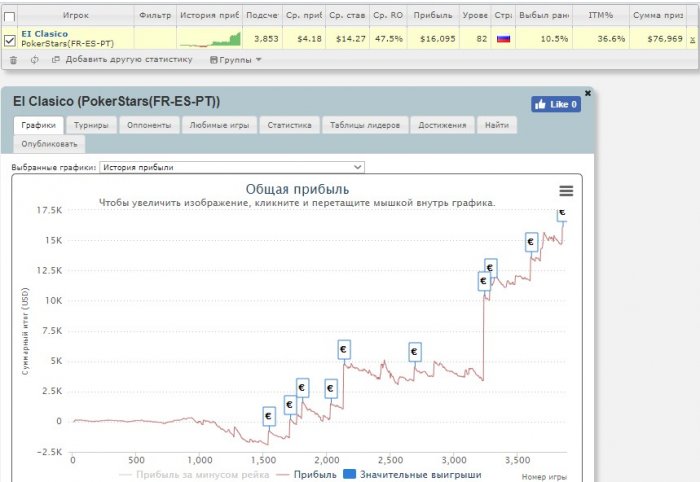The width and height of the screenshot is (700, 482).
Task: Toggle the Прибыль legend entry
Action: coord(306,474)
